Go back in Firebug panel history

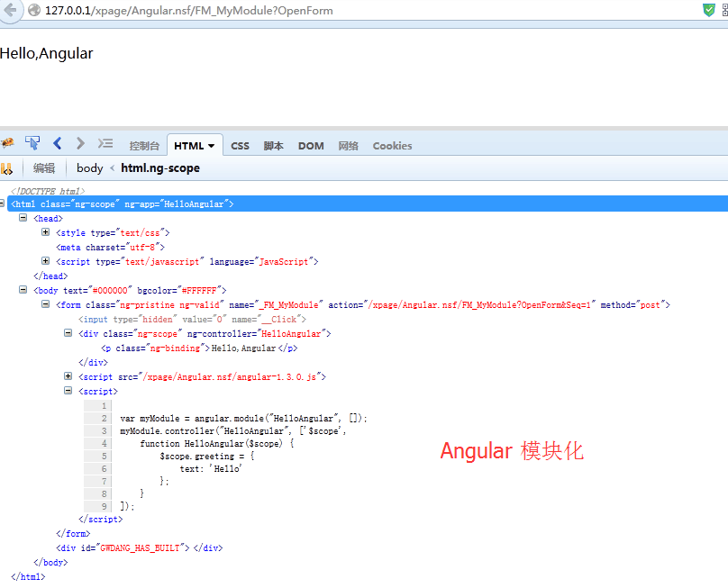click(58, 143)
